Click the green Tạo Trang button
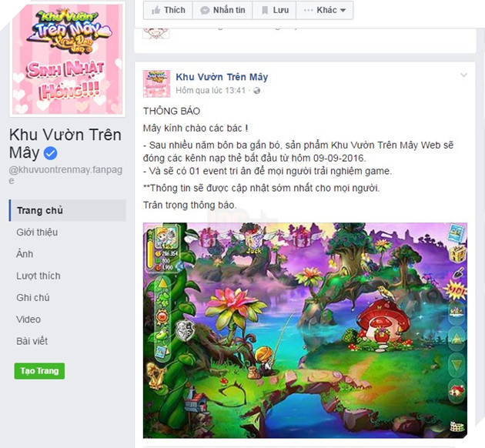Screen dimensions: 485x448 39,371
